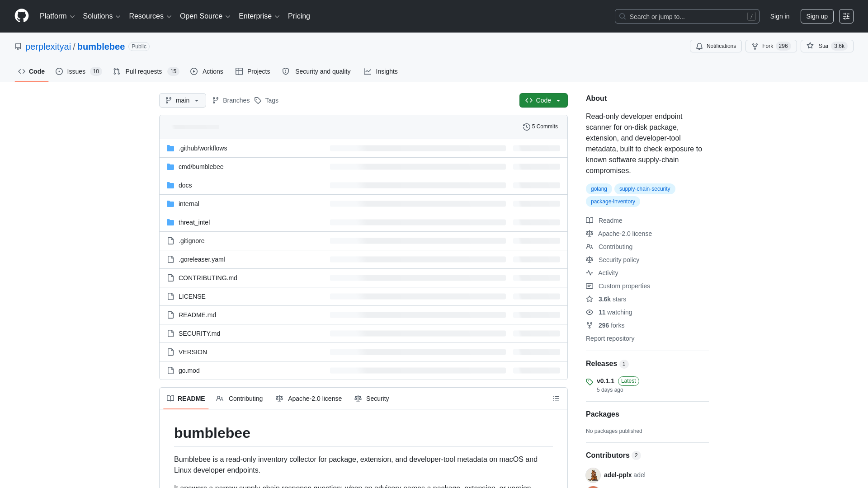Star the bumblebee repository

[827, 46]
